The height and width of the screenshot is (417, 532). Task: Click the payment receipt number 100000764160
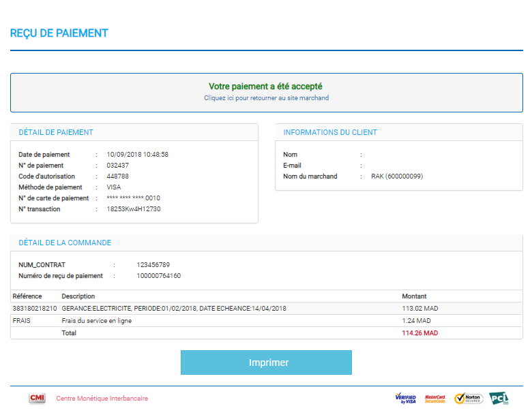[158, 276]
